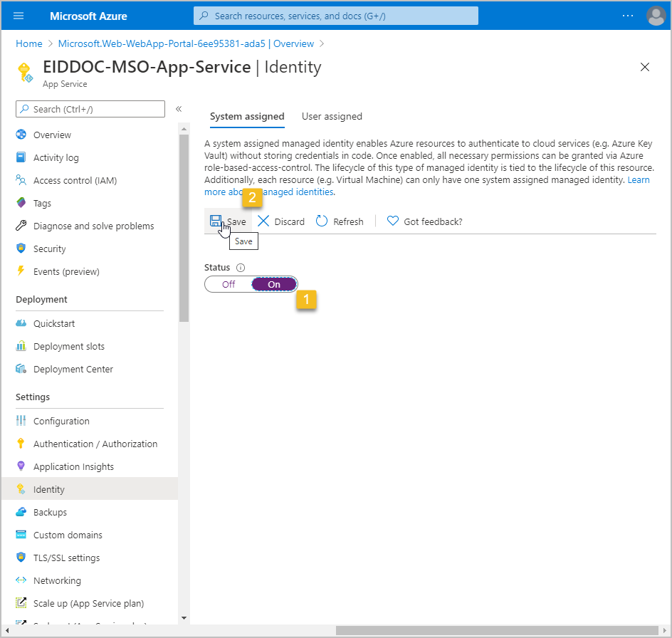The height and width of the screenshot is (638, 672).
Task: Click the Got feedback heart icon
Action: click(392, 221)
